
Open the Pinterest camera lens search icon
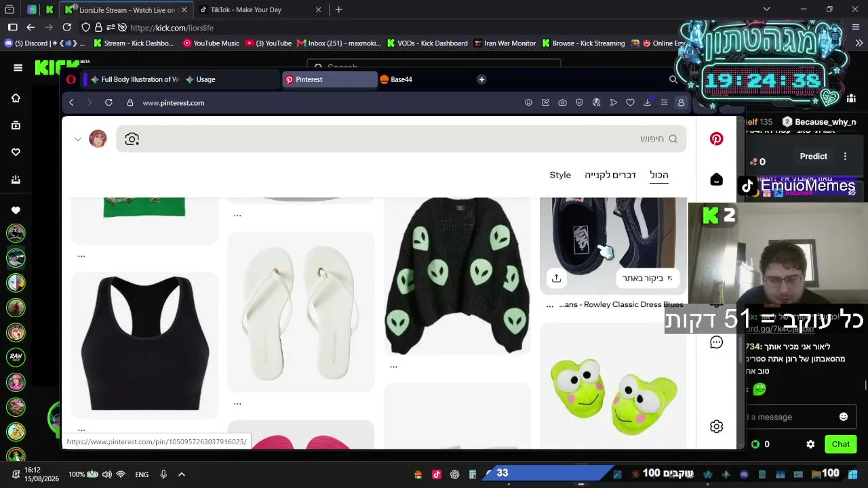click(x=132, y=139)
